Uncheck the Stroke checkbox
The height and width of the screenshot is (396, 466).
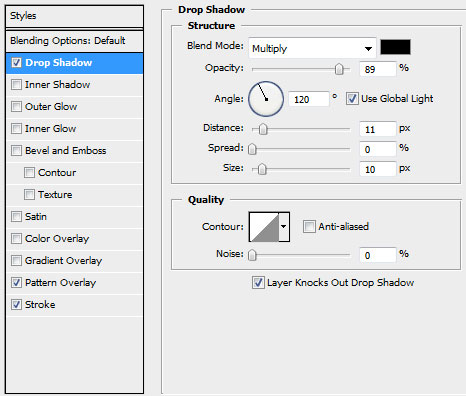pos(16,305)
